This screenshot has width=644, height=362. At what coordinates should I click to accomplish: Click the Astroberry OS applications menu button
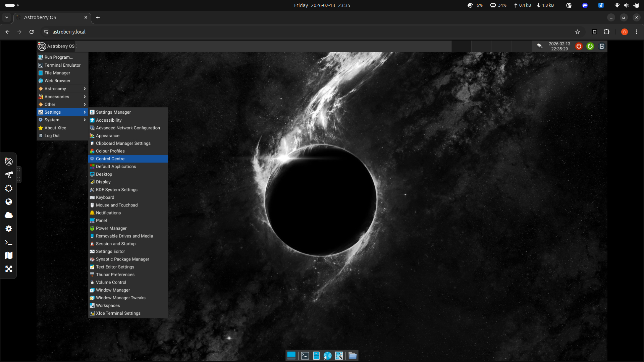[57, 46]
